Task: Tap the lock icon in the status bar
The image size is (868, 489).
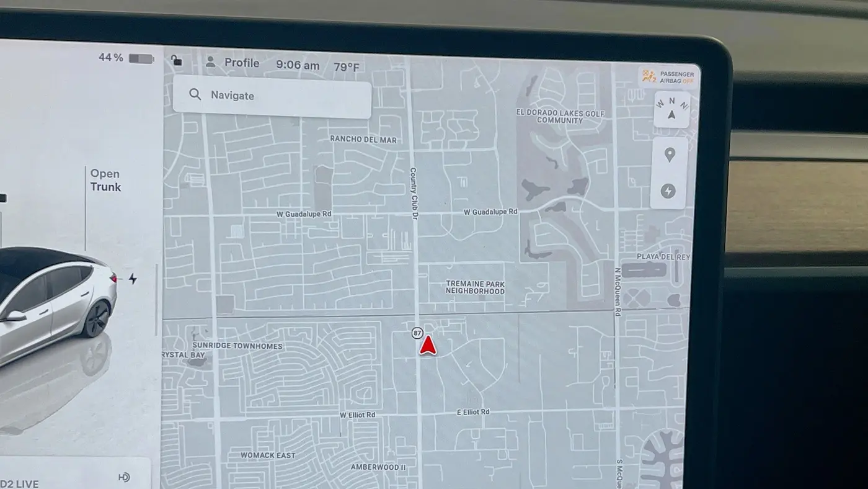Action: 177,60
